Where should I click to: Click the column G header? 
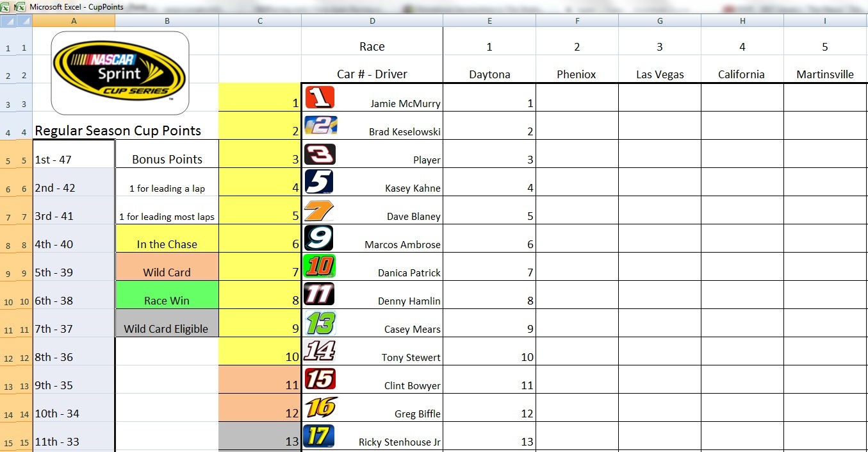coord(660,21)
